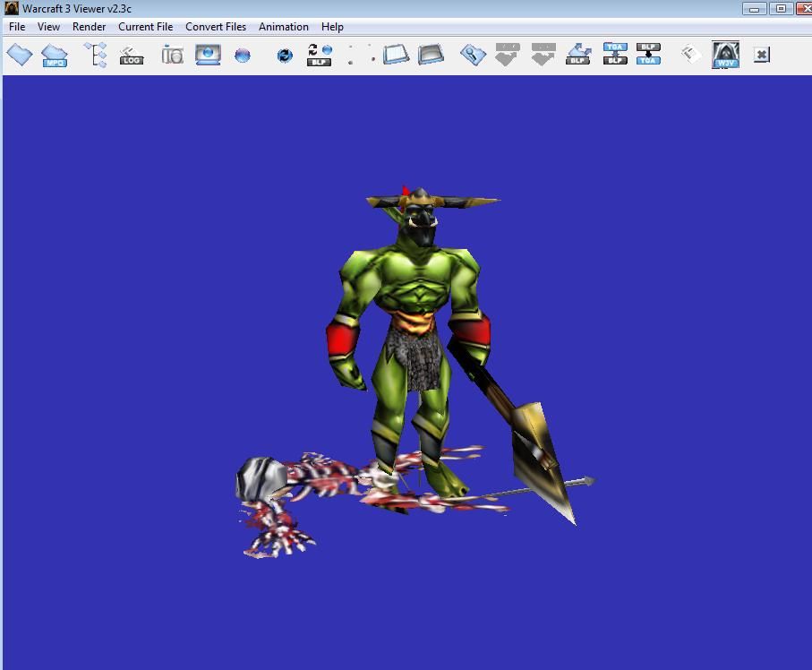Take a screenshot with the camera icon
This screenshot has width=812, height=670.
click(x=173, y=55)
